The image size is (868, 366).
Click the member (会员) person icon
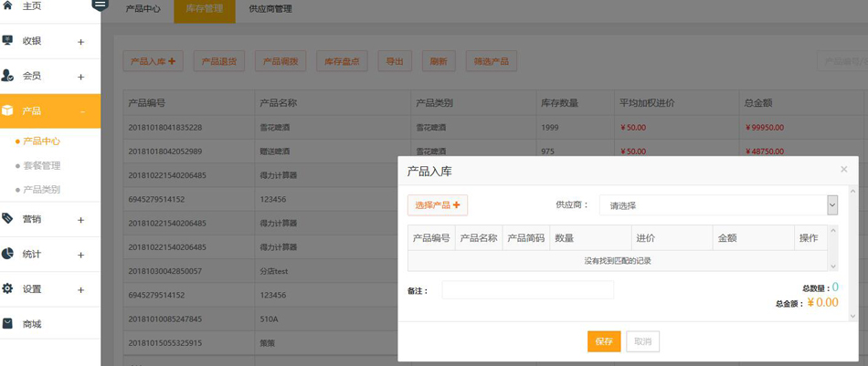pos(7,76)
